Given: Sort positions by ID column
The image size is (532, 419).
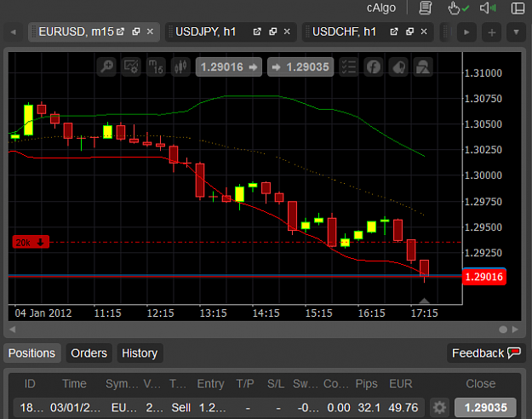Looking at the screenshot, I should coord(30,384).
